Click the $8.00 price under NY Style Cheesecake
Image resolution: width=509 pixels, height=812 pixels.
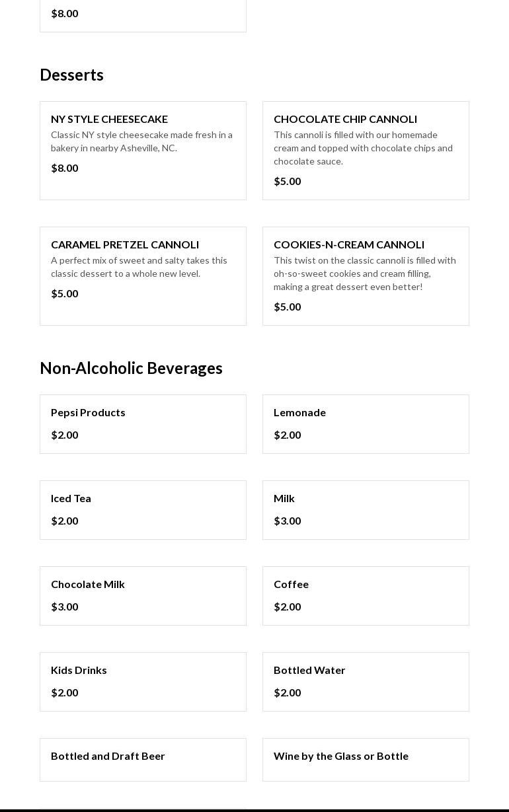(x=65, y=168)
